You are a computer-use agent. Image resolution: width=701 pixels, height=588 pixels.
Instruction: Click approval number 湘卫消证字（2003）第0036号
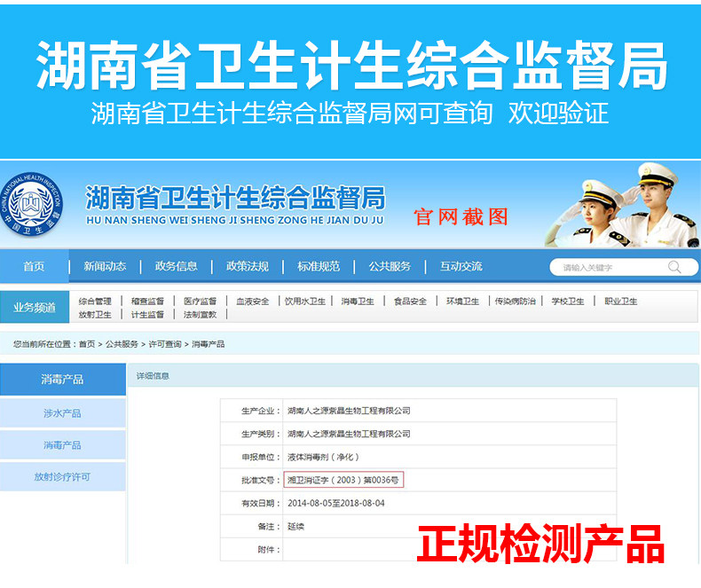click(343, 480)
